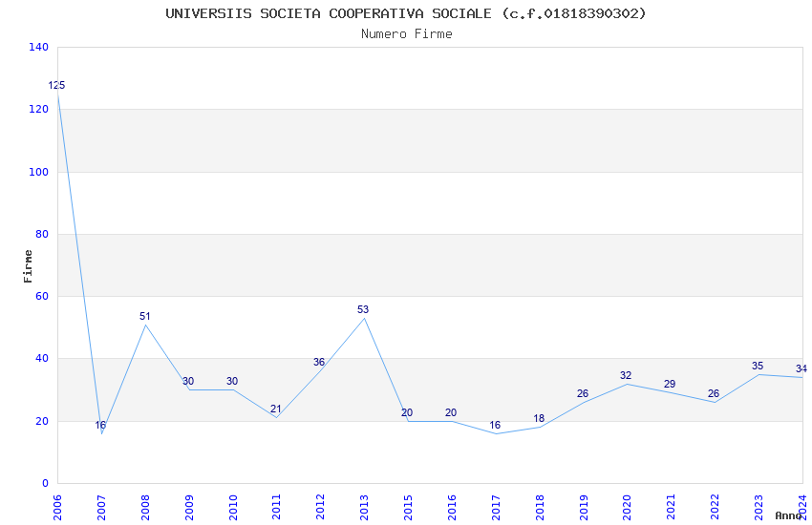Pick the data label 21 for 2011

point(275,409)
